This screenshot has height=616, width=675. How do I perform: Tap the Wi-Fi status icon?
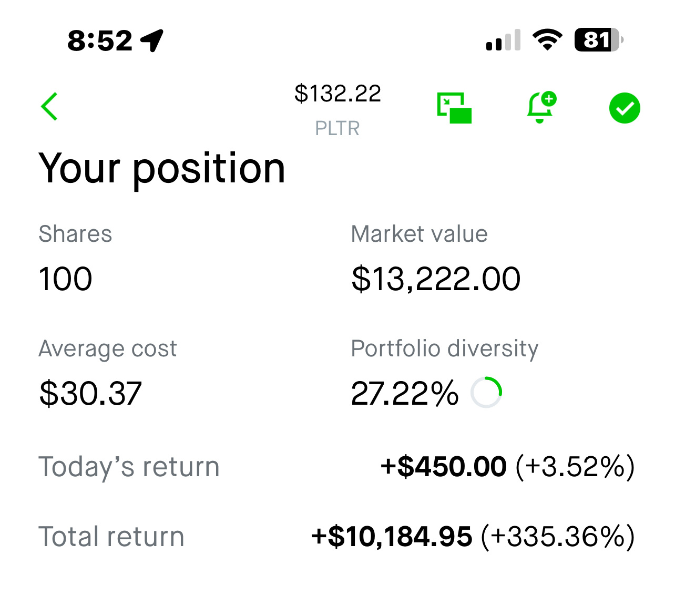[547, 39]
